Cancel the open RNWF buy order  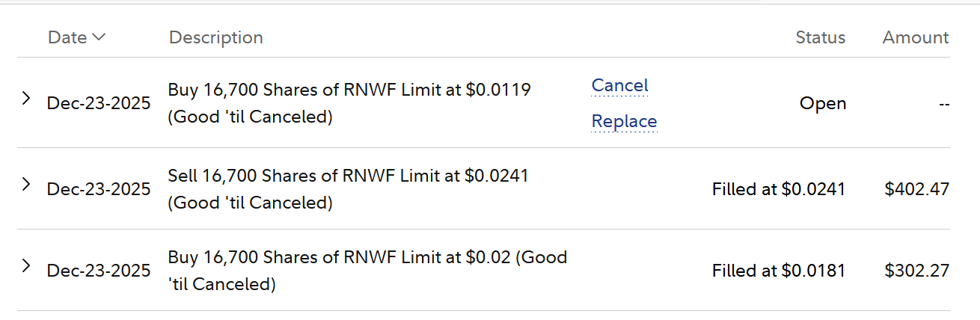tap(619, 85)
